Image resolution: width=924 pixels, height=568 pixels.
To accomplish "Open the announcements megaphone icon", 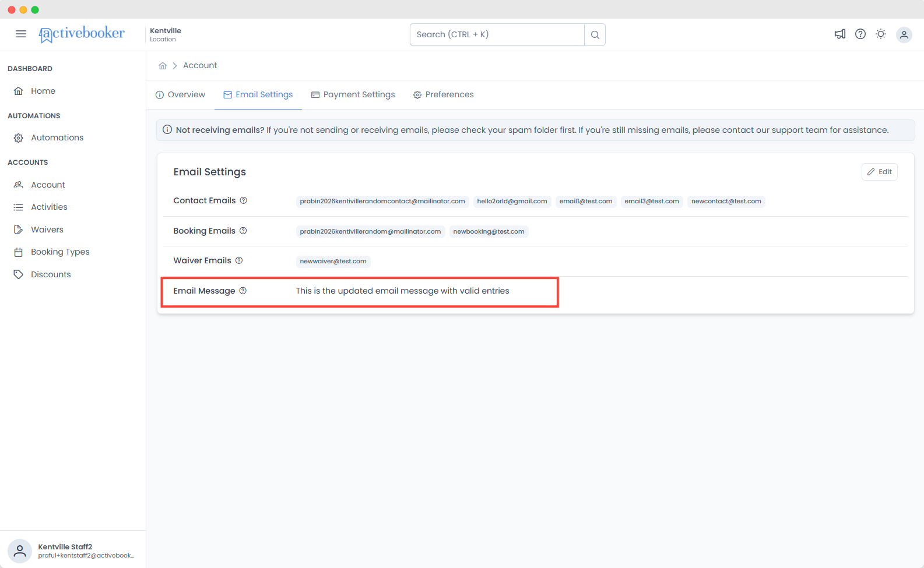I will (840, 34).
